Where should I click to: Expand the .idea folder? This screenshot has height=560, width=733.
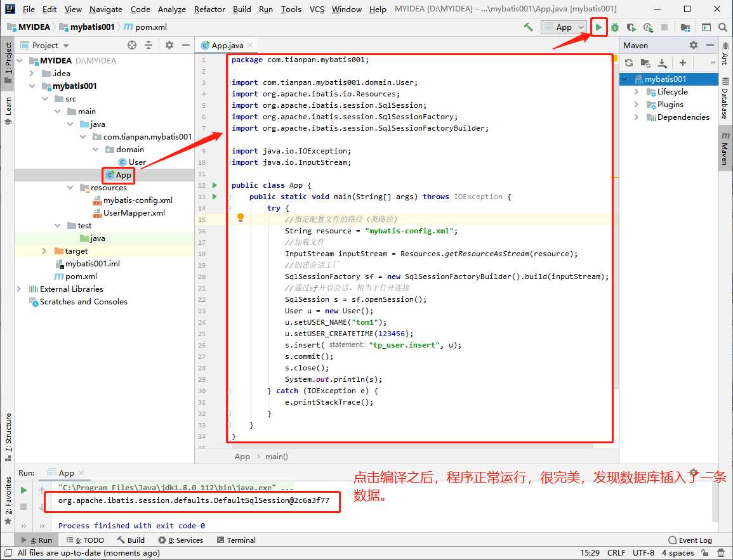tap(32, 74)
